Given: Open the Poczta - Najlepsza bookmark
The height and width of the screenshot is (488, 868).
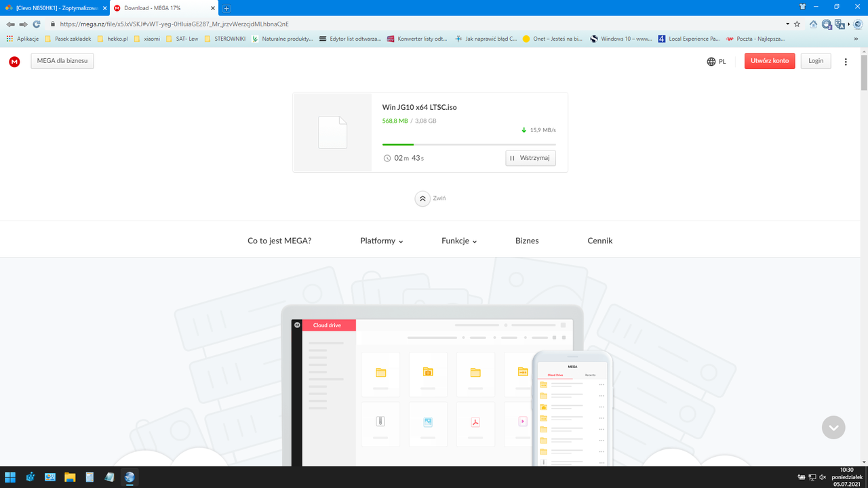Looking at the screenshot, I should (x=755, y=39).
